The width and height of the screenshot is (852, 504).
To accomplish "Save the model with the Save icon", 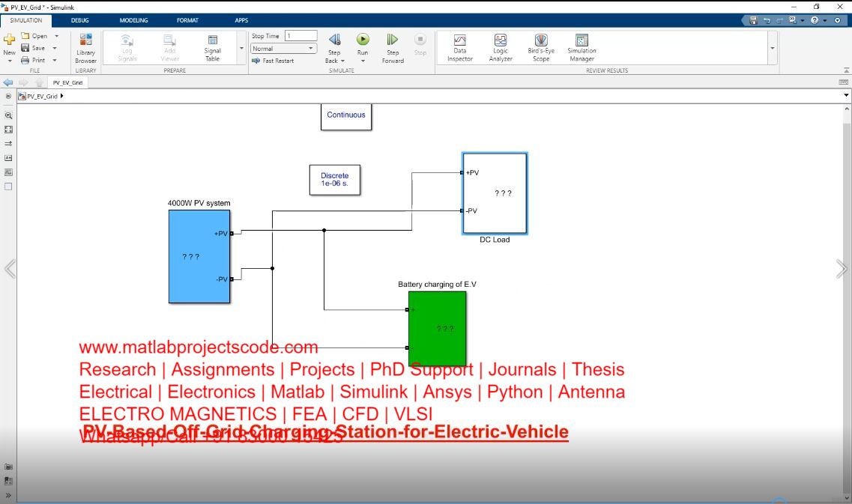I will (25, 48).
